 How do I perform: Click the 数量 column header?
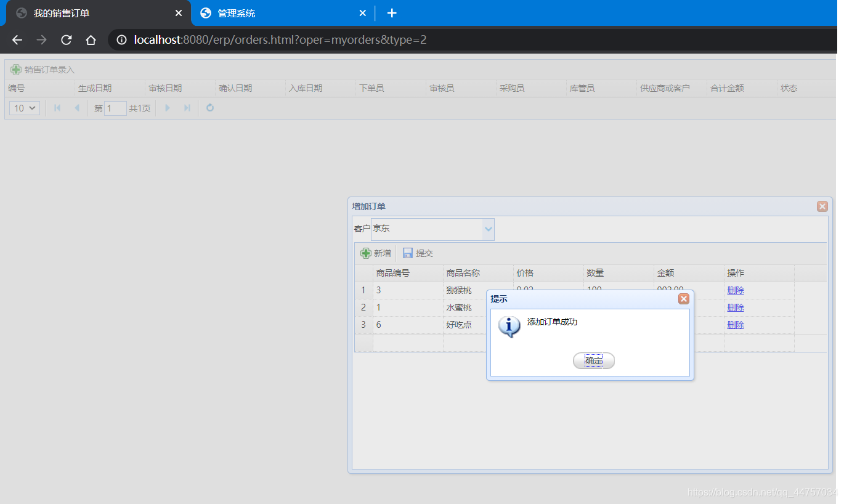[x=619, y=273]
